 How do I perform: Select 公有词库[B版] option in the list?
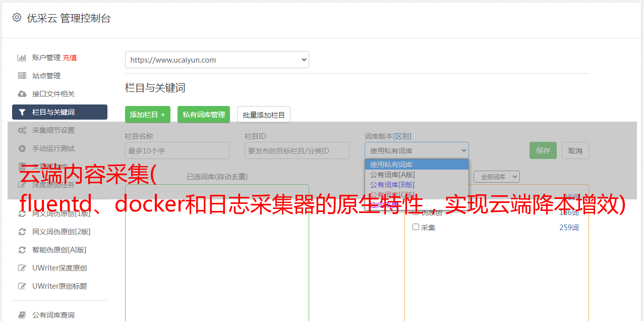click(x=392, y=185)
